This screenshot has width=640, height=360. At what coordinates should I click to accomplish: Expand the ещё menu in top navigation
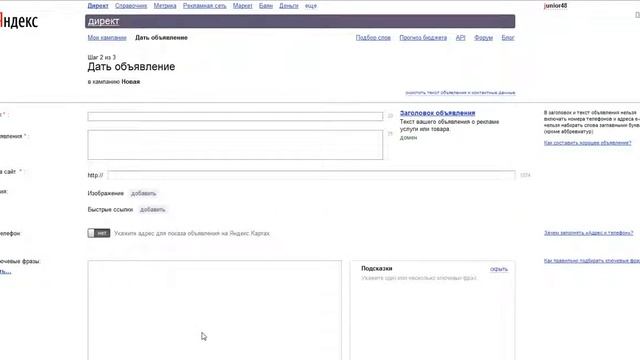311,6
